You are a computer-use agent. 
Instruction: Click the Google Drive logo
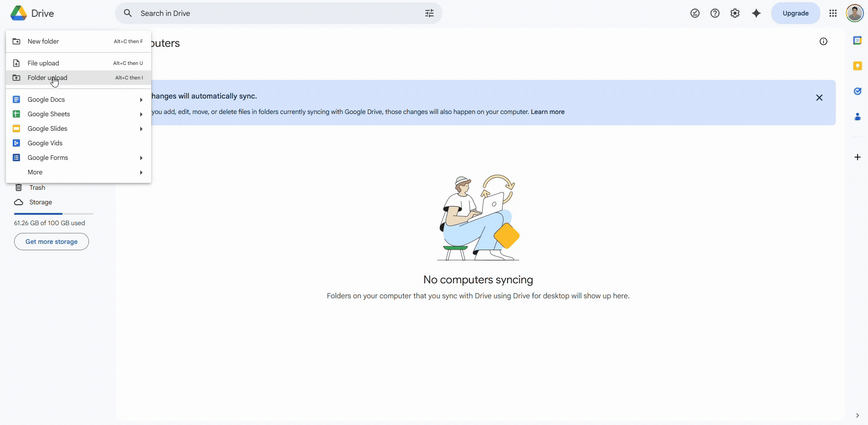tap(19, 13)
